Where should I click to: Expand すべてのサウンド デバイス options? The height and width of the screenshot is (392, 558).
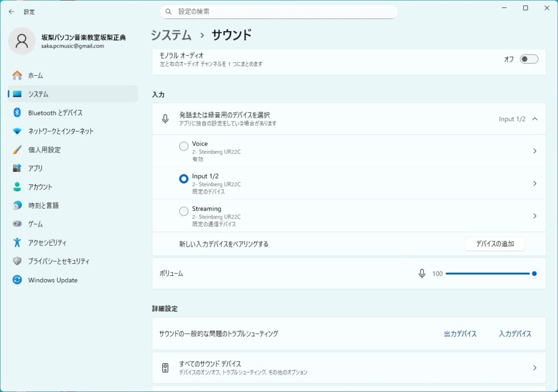tap(535, 368)
